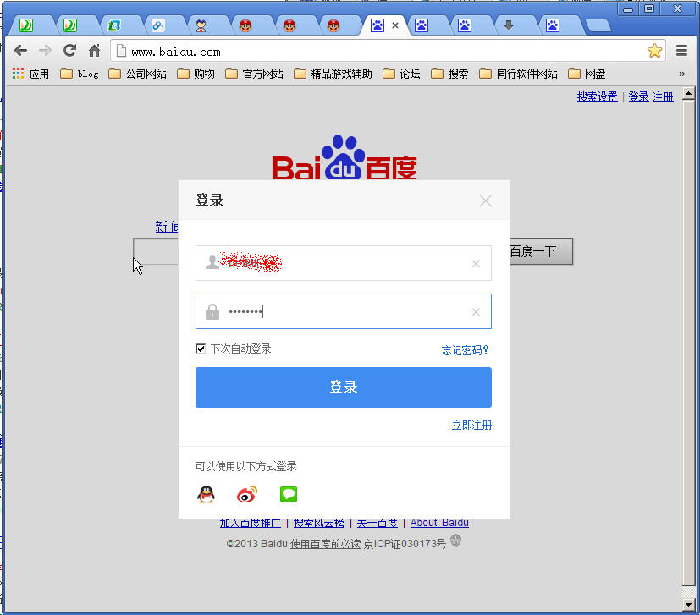Viewport: 700px width, 615px height.
Task: Open the 网盘 bookmarks folder
Action: point(587,74)
